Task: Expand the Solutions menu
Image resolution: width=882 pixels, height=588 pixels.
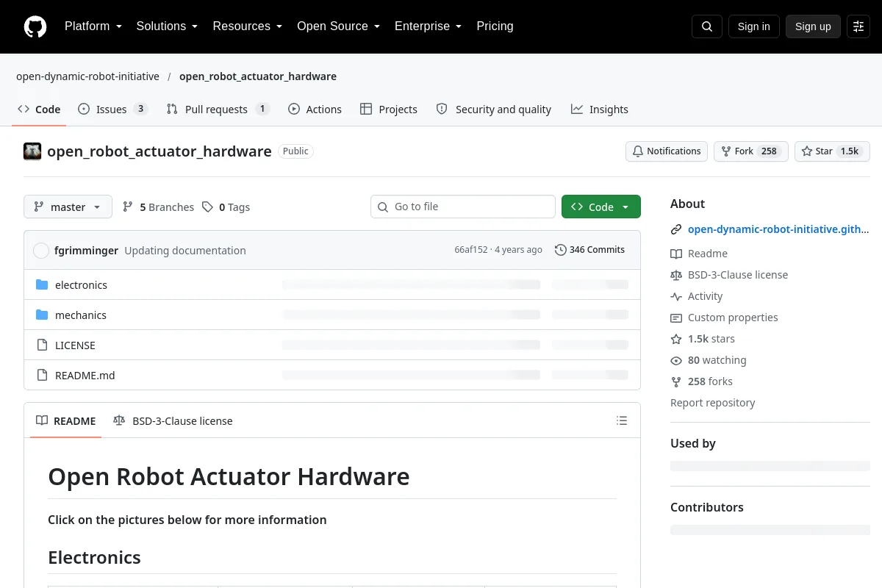Action: click(168, 26)
